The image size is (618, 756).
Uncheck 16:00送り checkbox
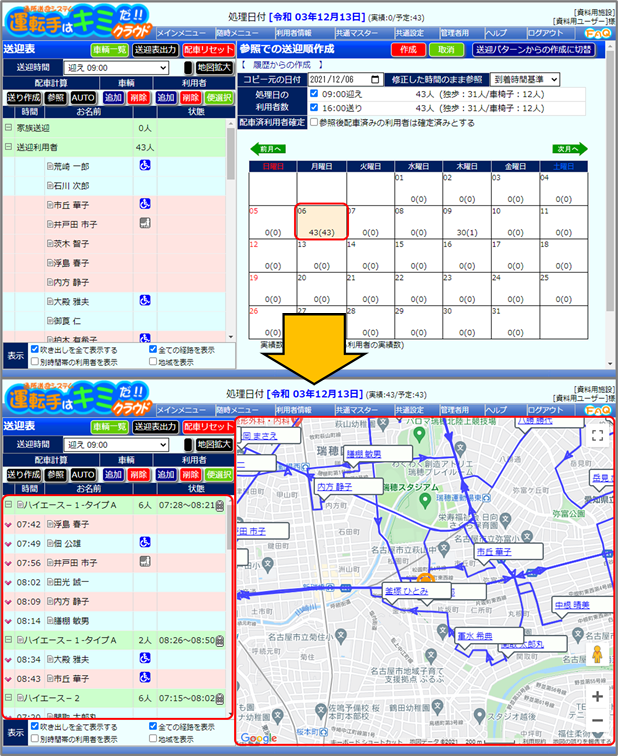[314, 108]
